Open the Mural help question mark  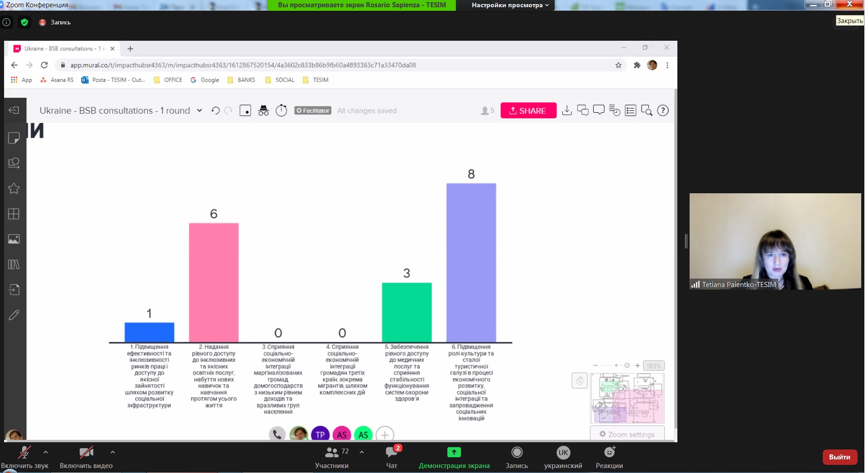663,110
